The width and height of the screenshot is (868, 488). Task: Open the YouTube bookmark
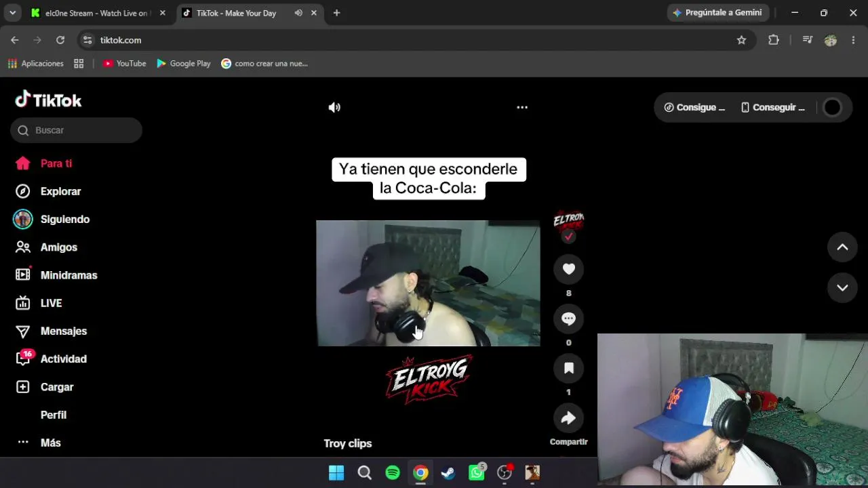coord(125,63)
